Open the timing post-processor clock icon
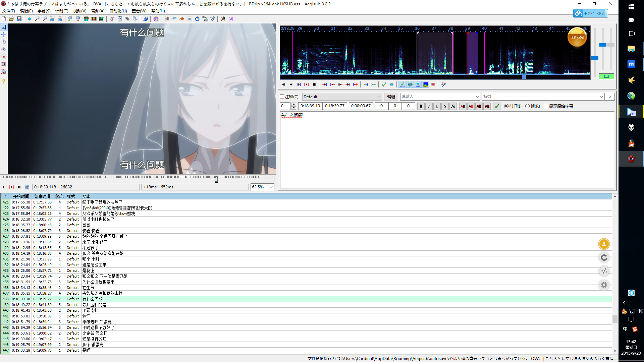The image size is (644, 362). (x=197, y=19)
